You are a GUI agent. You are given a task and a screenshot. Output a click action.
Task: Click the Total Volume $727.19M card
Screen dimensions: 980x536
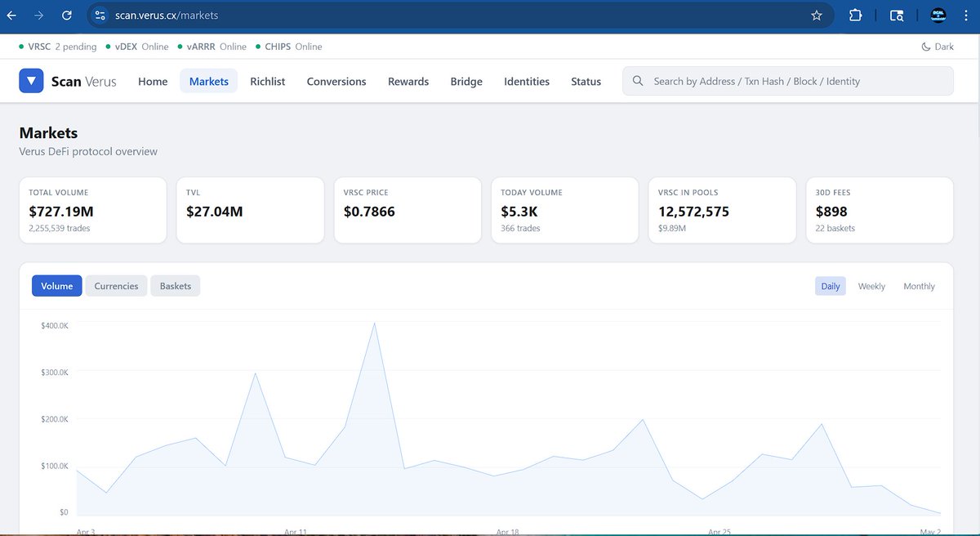point(92,210)
